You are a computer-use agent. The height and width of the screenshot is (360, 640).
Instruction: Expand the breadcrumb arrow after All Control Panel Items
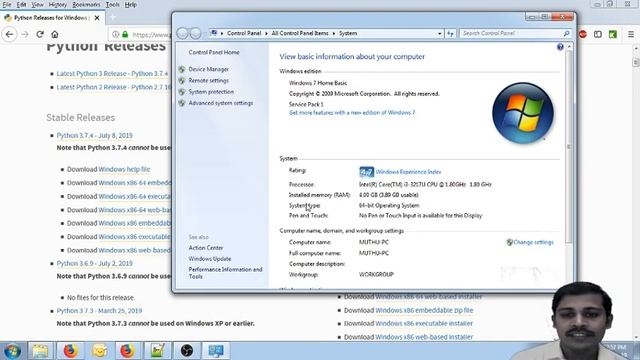334,33
